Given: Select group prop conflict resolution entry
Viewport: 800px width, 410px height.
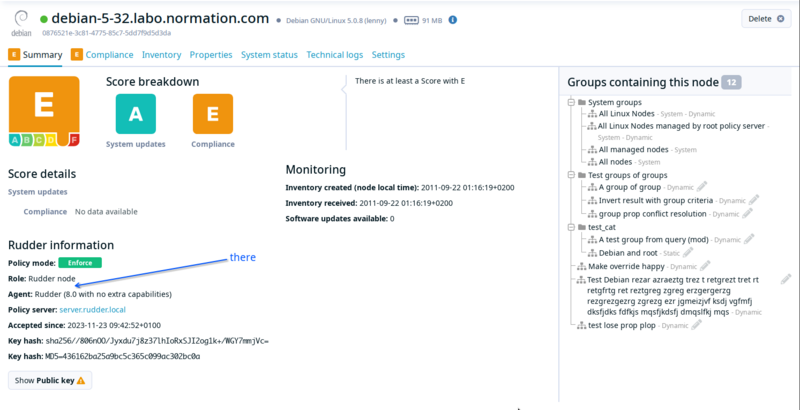Looking at the screenshot, I should click(653, 214).
